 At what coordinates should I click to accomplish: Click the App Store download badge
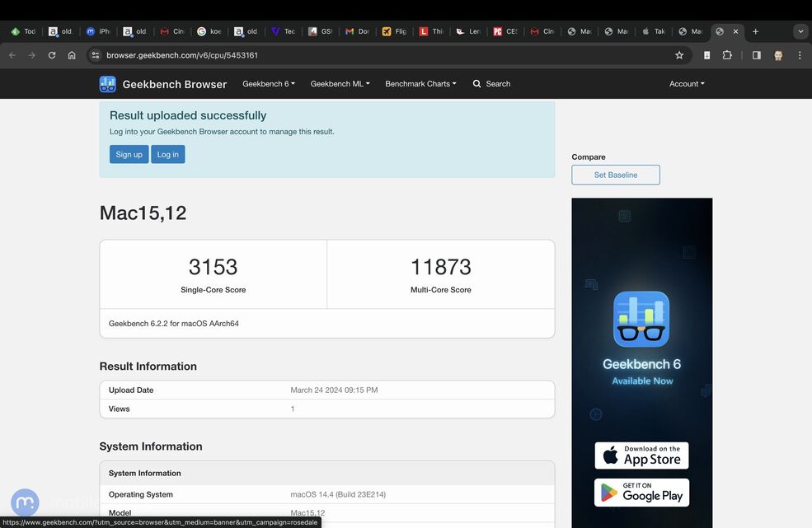(x=641, y=456)
